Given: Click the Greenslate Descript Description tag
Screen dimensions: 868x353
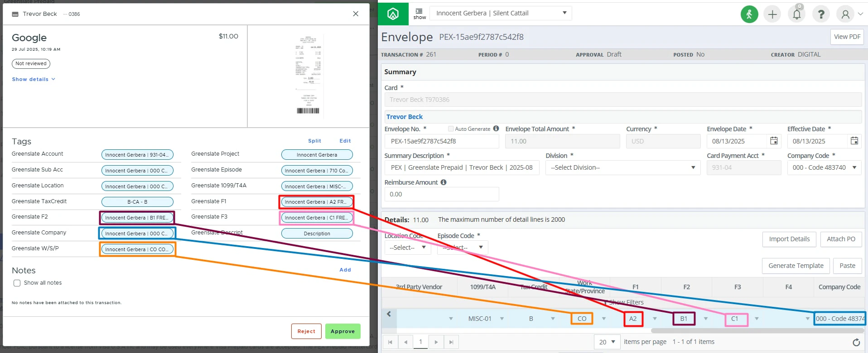Looking at the screenshot, I should click(x=317, y=234).
